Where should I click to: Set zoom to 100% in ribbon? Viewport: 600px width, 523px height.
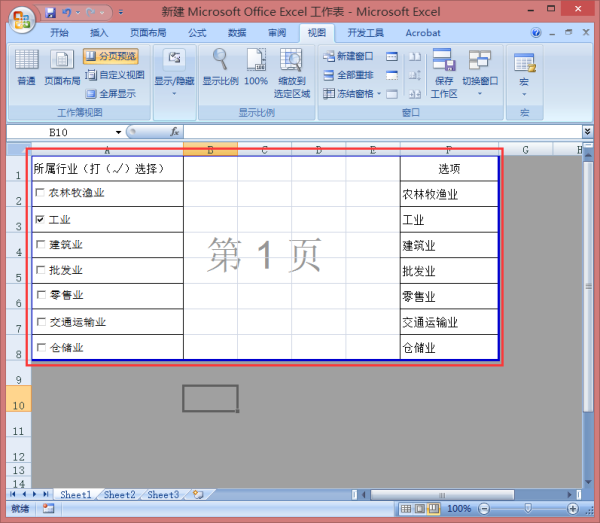pos(256,67)
